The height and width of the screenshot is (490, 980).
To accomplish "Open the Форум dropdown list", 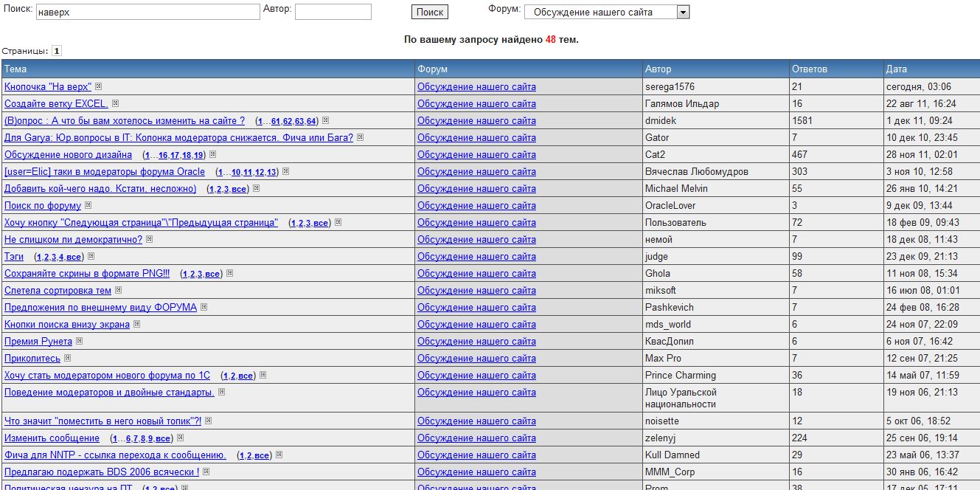I will point(682,12).
